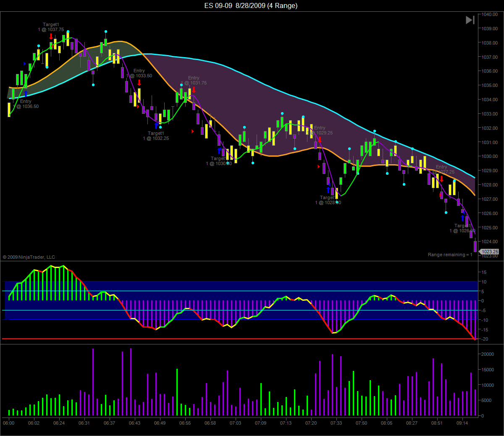Image resolution: width=504 pixels, height=436 pixels.
Task: Click the Range remaining = 1 text
Action: [x=450, y=255]
